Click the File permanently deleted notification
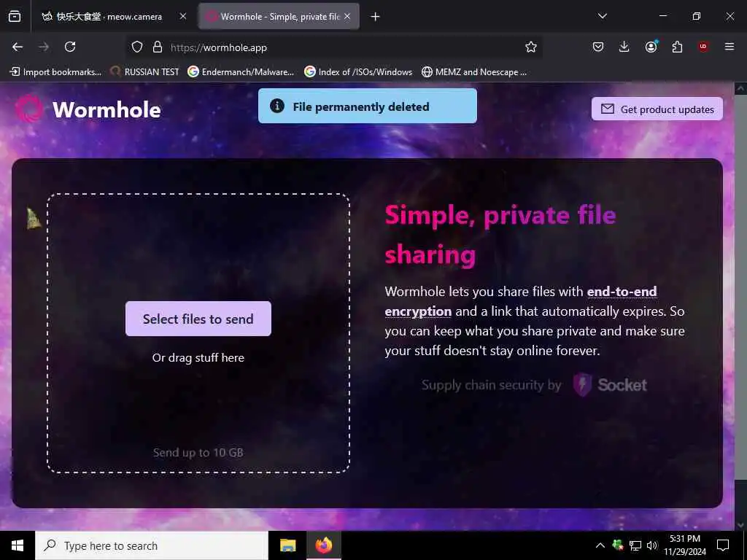 pyautogui.click(x=368, y=106)
